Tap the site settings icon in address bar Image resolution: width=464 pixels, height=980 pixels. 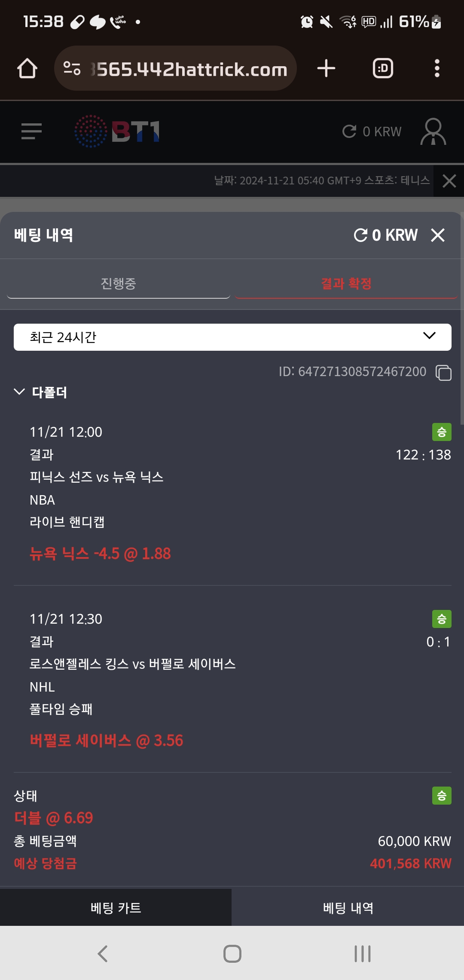[x=72, y=68]
